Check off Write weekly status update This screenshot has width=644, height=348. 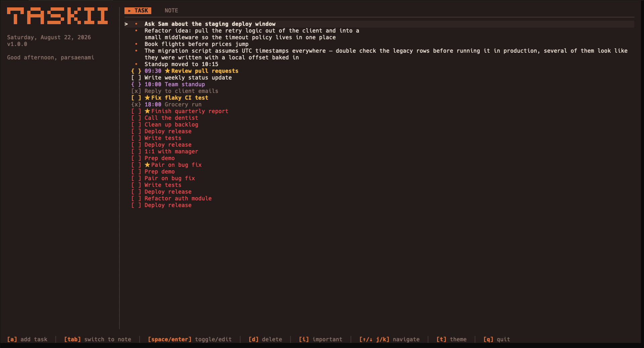(x=136, y=78)
